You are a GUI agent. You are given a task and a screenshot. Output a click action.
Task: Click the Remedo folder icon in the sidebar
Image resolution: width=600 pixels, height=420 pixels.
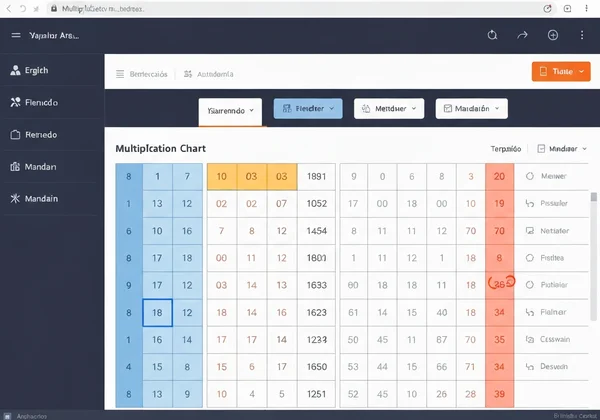point(15,134)
